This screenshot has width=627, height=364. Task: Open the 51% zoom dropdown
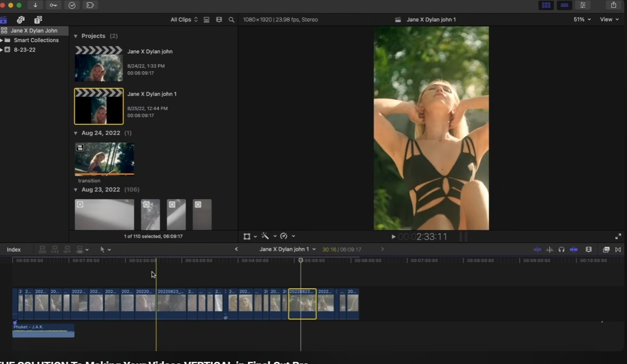[582, 19]
